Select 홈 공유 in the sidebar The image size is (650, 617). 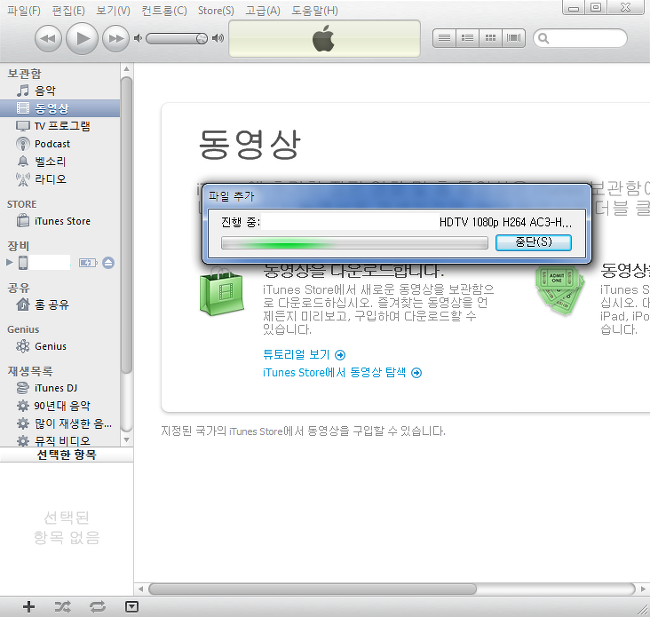coord(60,305)
